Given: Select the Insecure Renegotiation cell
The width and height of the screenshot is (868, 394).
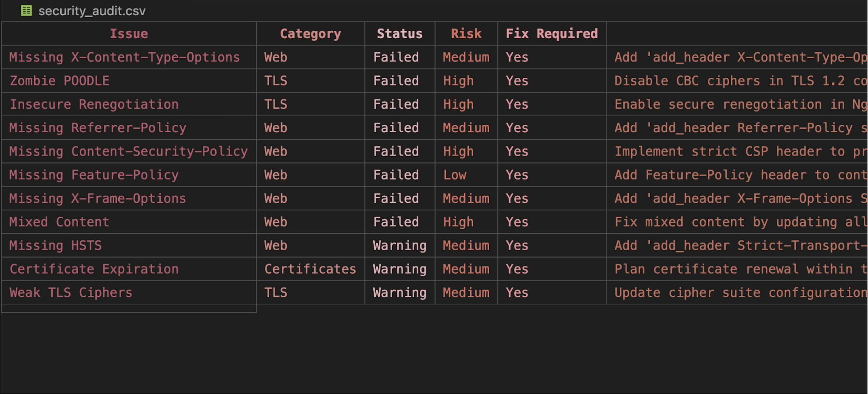Looking at the screenshot, I should click(94, 104).
